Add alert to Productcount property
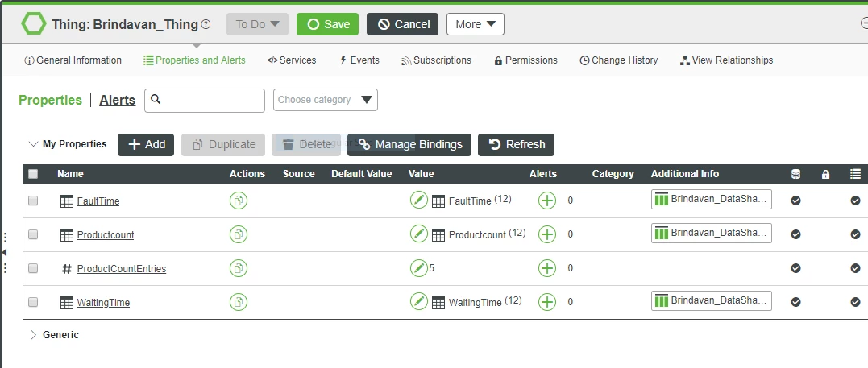Screen dimensions: 868x368 point(547,234)
